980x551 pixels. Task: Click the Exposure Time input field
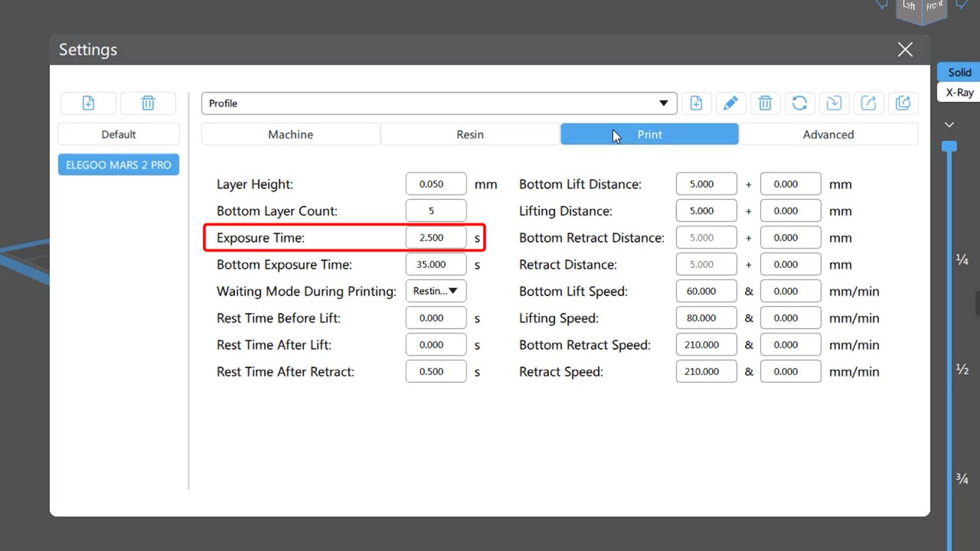pyautogui.click(x=436, y=238)
